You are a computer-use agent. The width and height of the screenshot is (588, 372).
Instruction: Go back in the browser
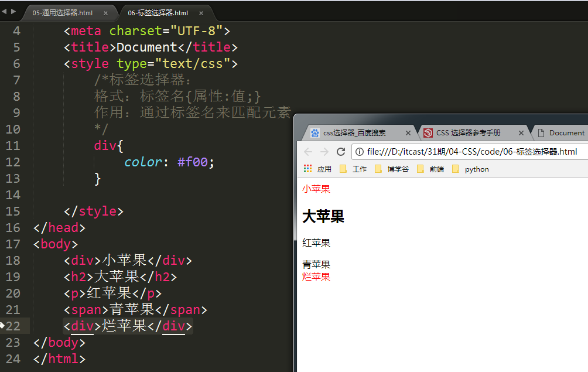pos(308,152)
